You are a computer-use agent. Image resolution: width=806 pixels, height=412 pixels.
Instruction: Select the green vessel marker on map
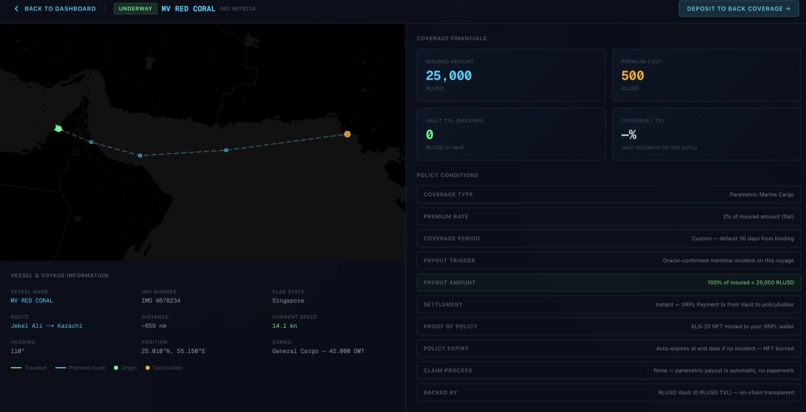pos(58,128)
